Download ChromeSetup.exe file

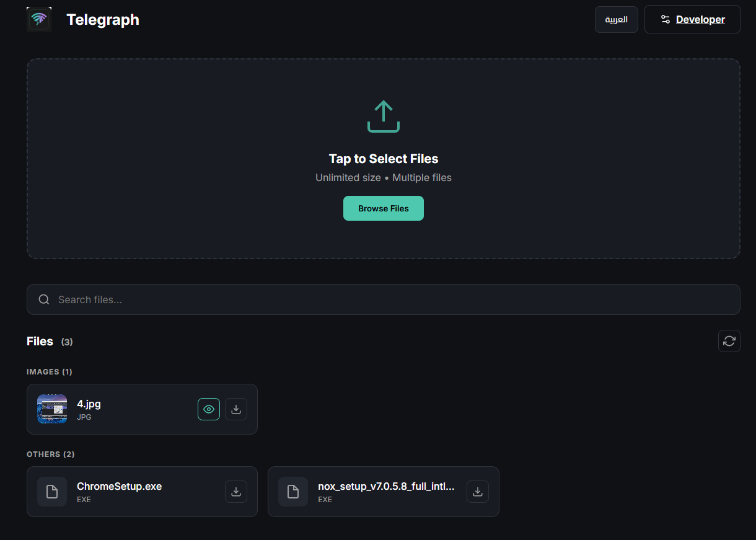pyautogui.click(x=236, y=492)
